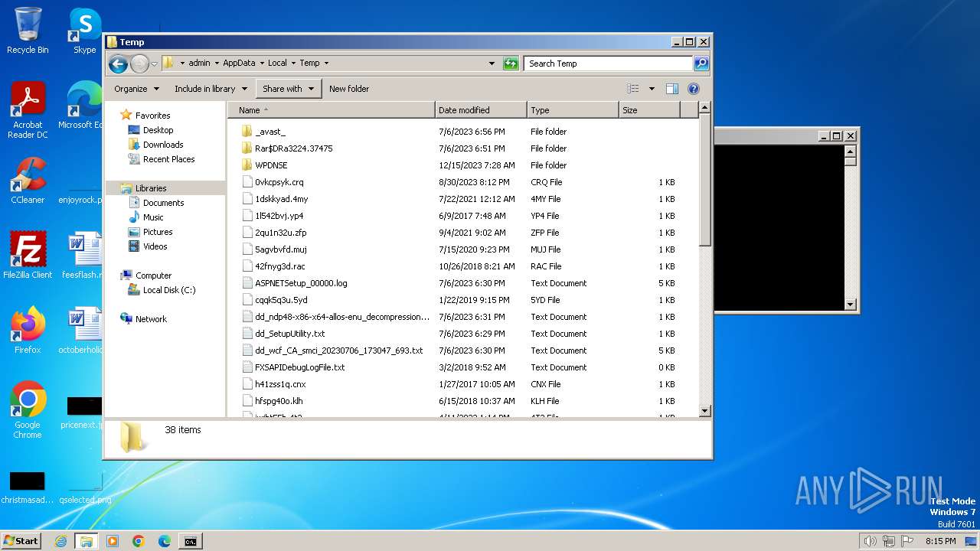Image resolution: width=980 pixels, height=551 pixels.
Task: Select the WPDNSE folder icon
Action: [247, 165]
